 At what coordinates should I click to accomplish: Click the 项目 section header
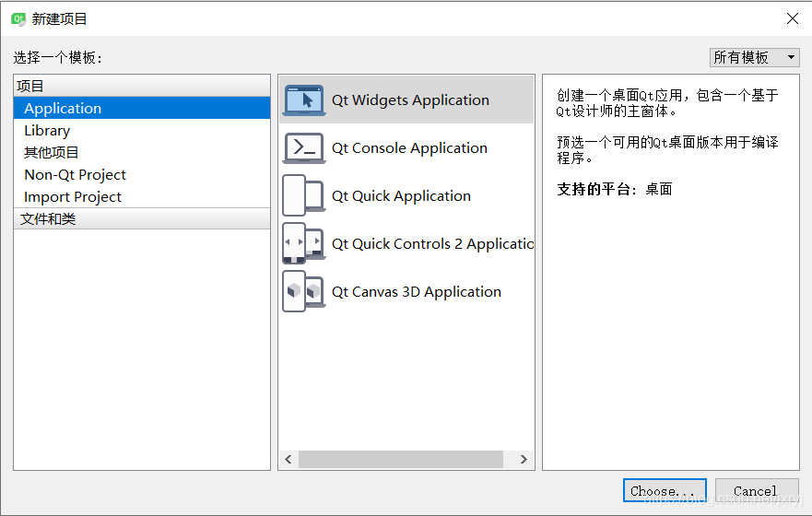(142, 86)
